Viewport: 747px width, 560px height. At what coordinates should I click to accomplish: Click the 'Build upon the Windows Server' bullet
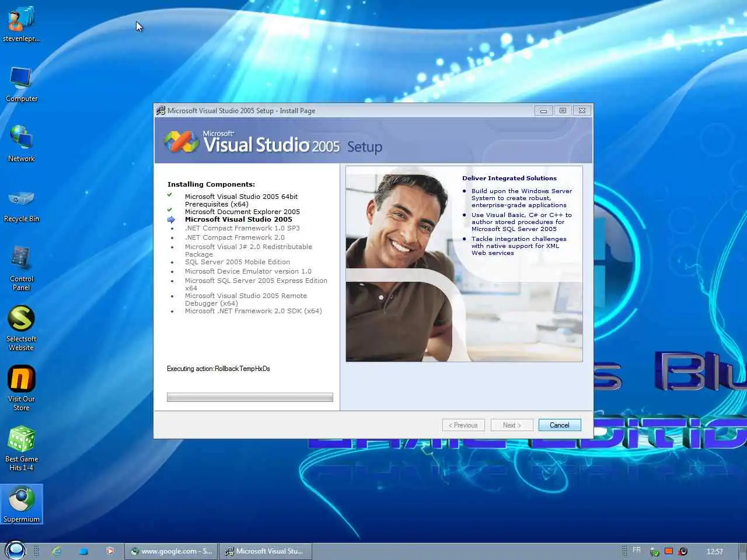tap(522, 198)
